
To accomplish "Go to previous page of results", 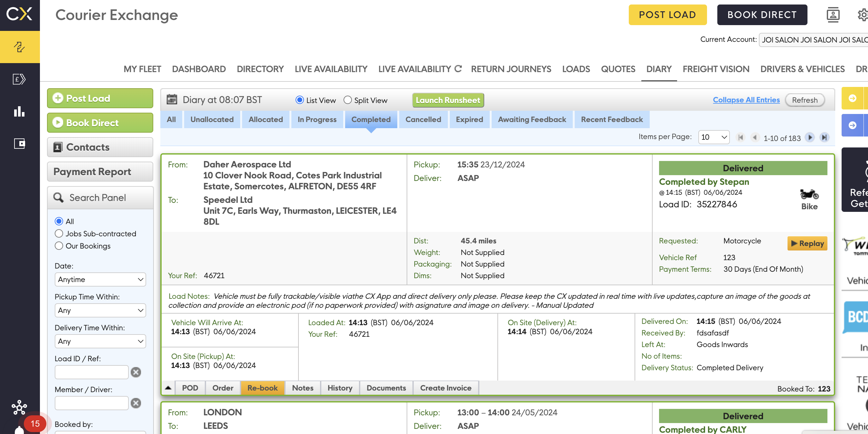I will tap(755, 137).
